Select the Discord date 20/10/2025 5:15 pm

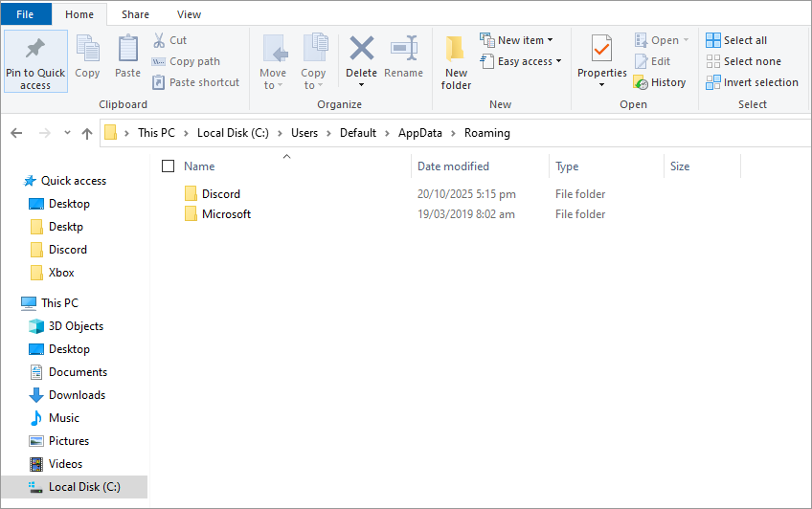point(466,194)
